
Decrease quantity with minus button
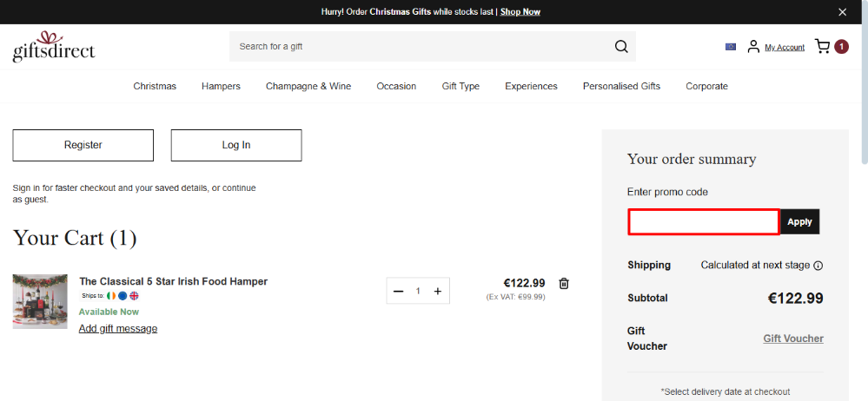click(x=398, y=291)
